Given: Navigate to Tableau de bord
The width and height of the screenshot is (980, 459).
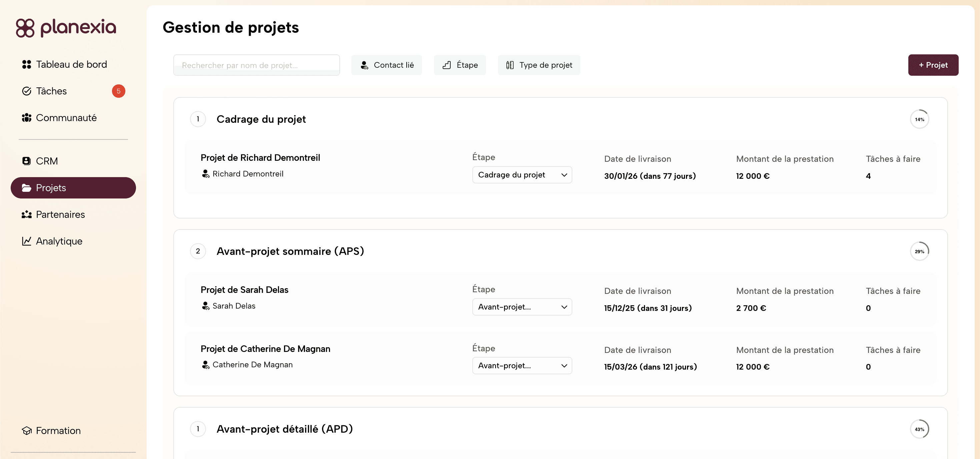Looking at the screenshot, I should pos(71,64).
